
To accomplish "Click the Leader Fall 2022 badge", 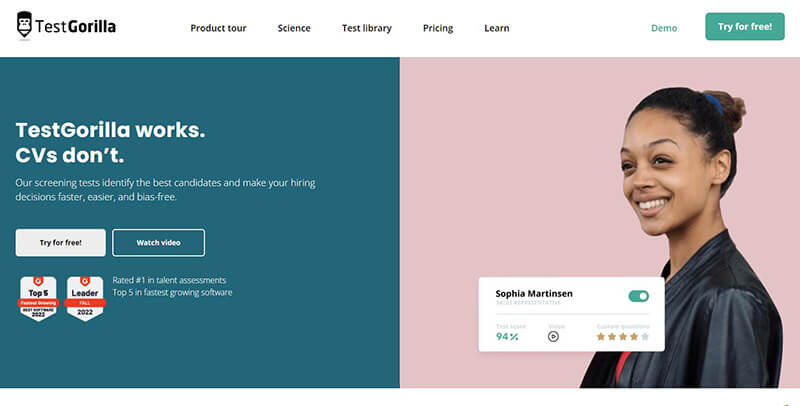I will [85, 298].
